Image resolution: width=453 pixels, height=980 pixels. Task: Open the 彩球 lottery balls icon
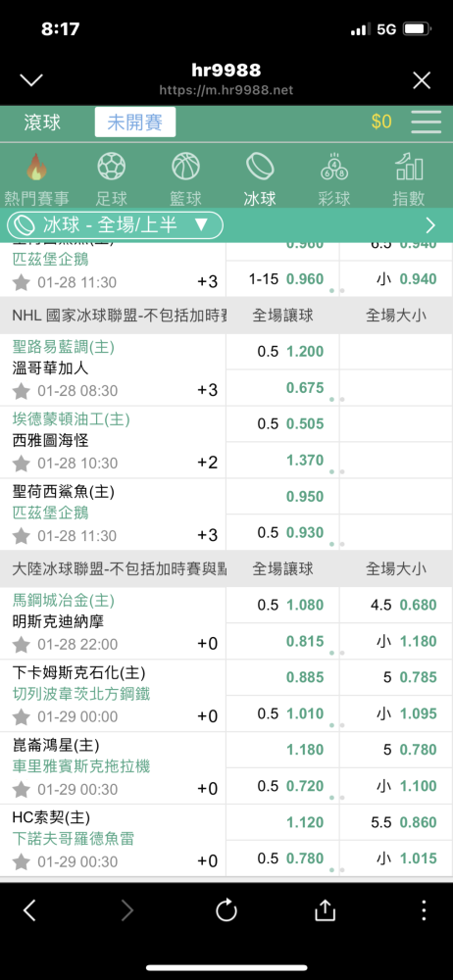click(x=334, y=167)
